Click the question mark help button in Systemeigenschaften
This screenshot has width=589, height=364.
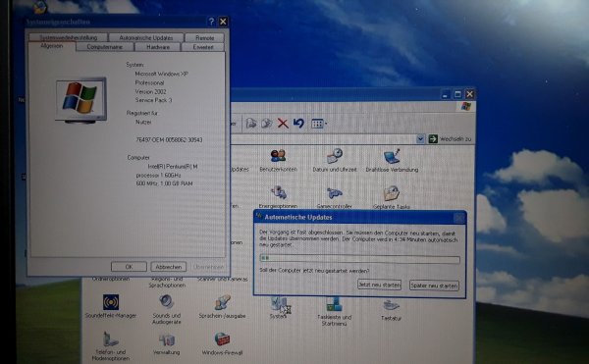211,22
